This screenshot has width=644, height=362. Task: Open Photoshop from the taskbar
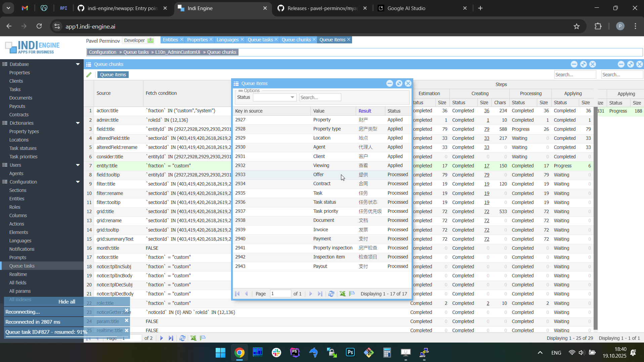(x=350, y=353)
